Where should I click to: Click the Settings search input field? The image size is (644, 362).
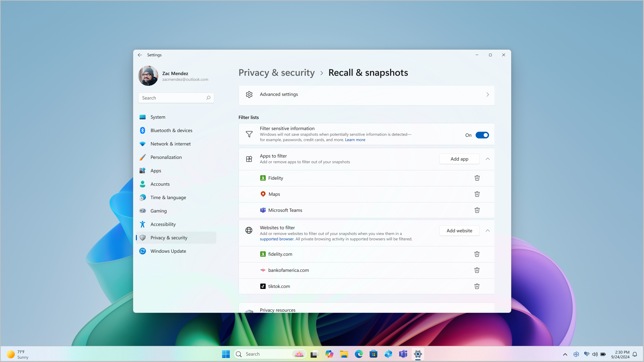point(176,98)
